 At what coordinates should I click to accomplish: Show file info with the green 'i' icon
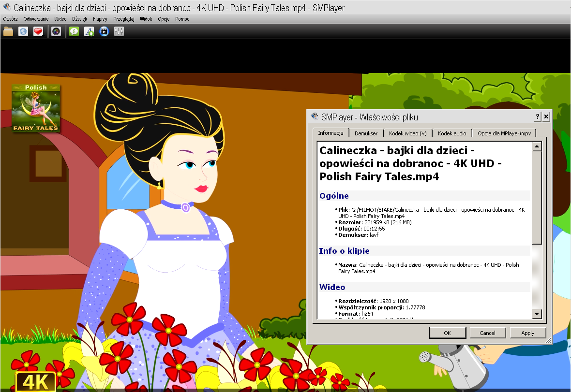pyautogui.click(x=75, y=31)
